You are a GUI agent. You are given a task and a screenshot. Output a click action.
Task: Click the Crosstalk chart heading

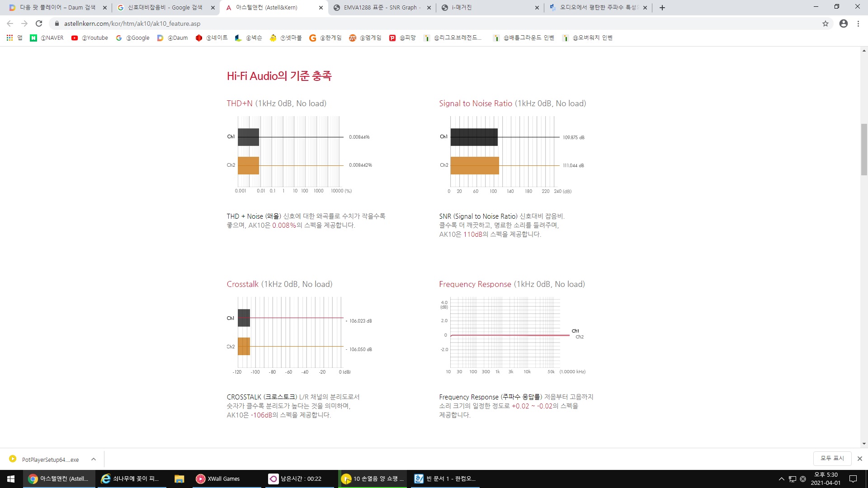pos(279,284)
